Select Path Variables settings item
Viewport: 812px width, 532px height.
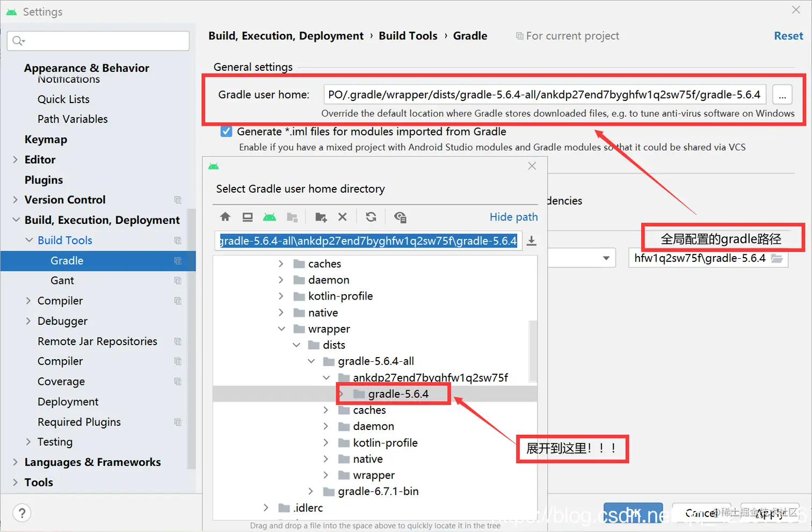point(73,119)
